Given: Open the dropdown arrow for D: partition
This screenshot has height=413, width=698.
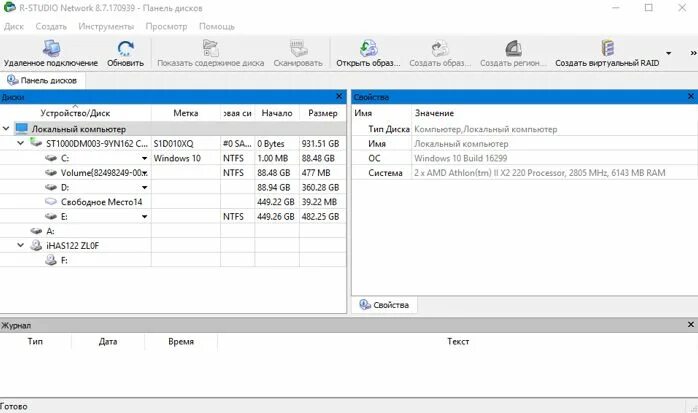Looking at the screenshot, I should coord(144,188).
